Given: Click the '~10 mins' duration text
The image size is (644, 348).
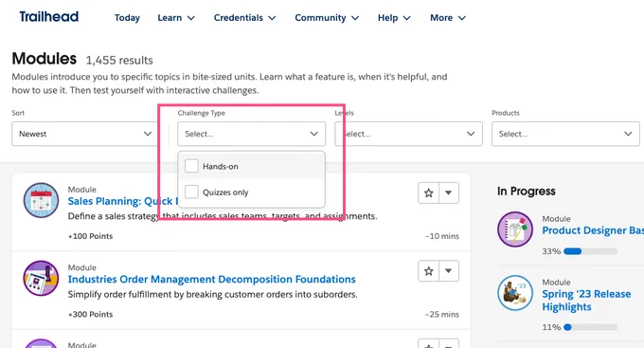Looking at the screenshot, I should 442,236.
